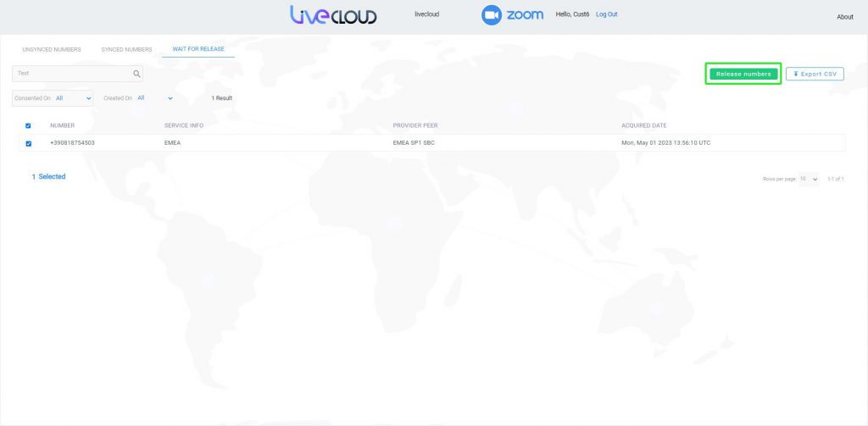868x426 pixels.
Task: Select the Wait For Release tab
Action: pyautogui.click(x=198, y=49)
